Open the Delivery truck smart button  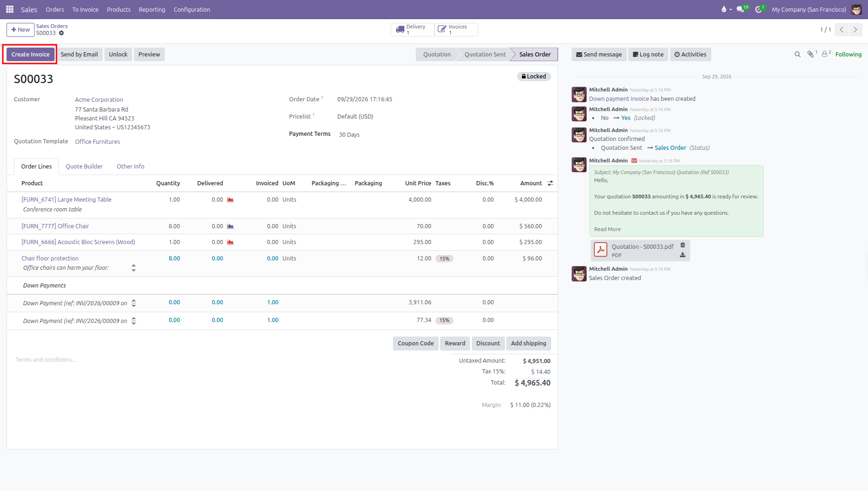pyautogui.click(x=413, y=29)
